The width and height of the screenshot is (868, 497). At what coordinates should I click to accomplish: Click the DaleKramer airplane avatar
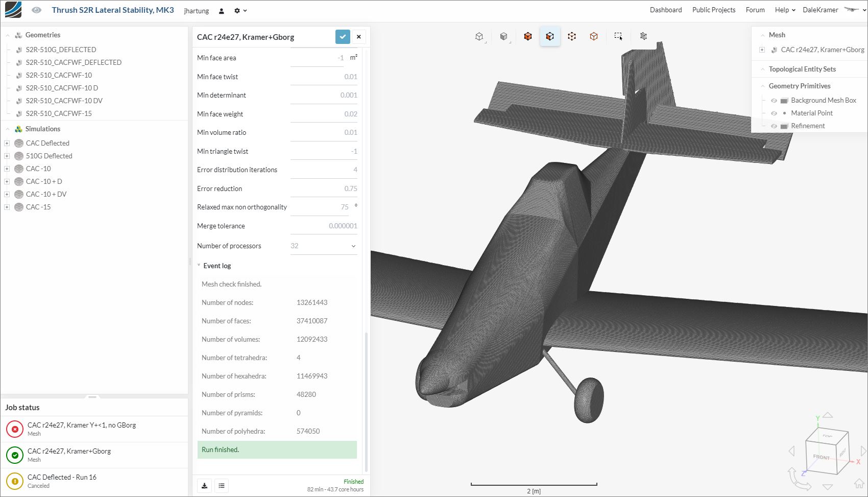tap(851, 10)
